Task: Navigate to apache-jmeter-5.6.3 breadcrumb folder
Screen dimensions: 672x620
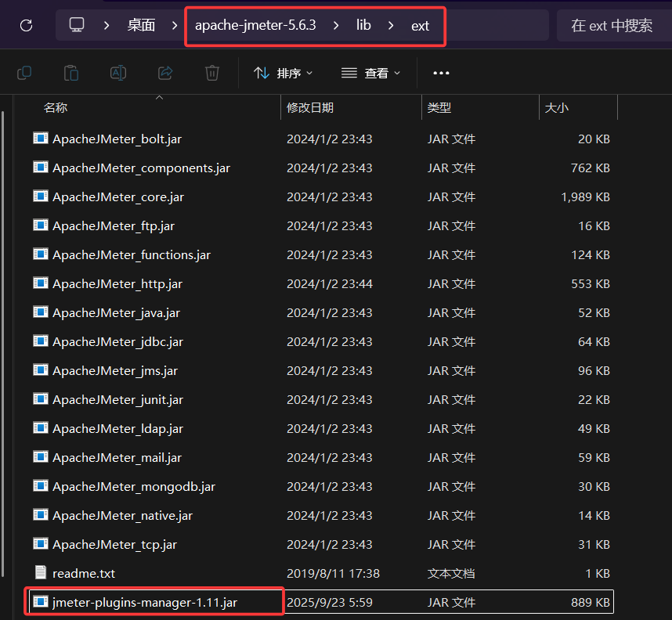Action: [x=255, y=25]
